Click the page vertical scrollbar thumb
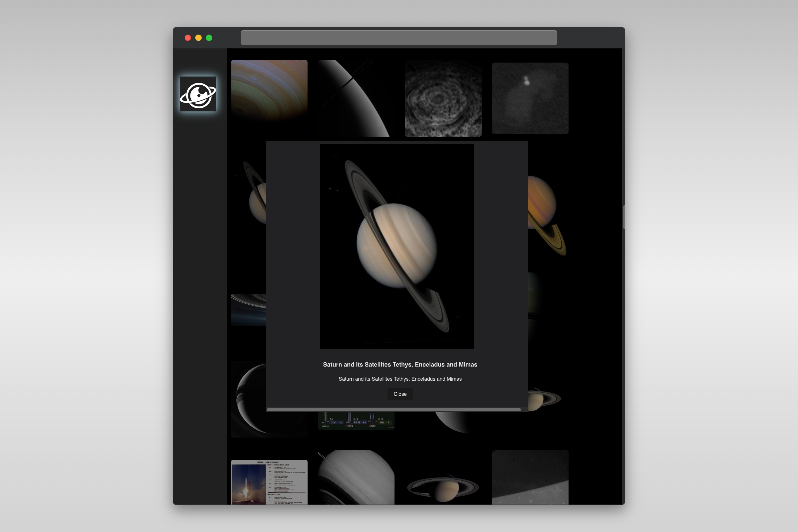798x532 pixels. tap(624, 217)
